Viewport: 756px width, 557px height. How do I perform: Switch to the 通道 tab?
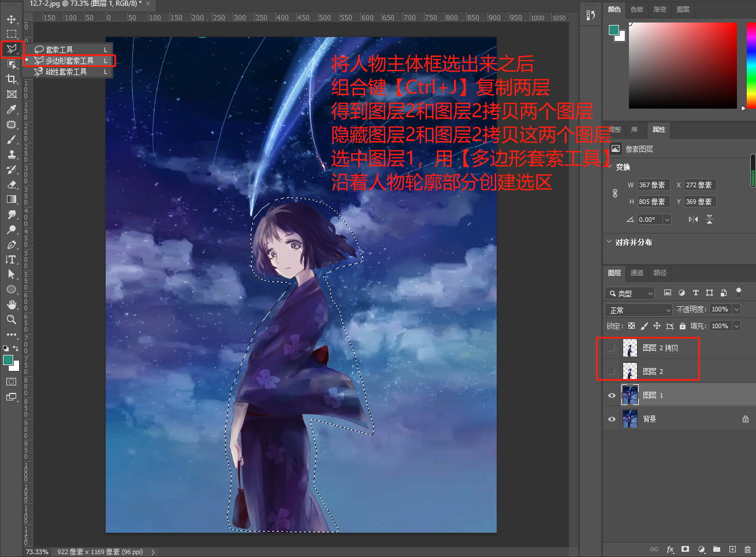(x=637, y=273)
